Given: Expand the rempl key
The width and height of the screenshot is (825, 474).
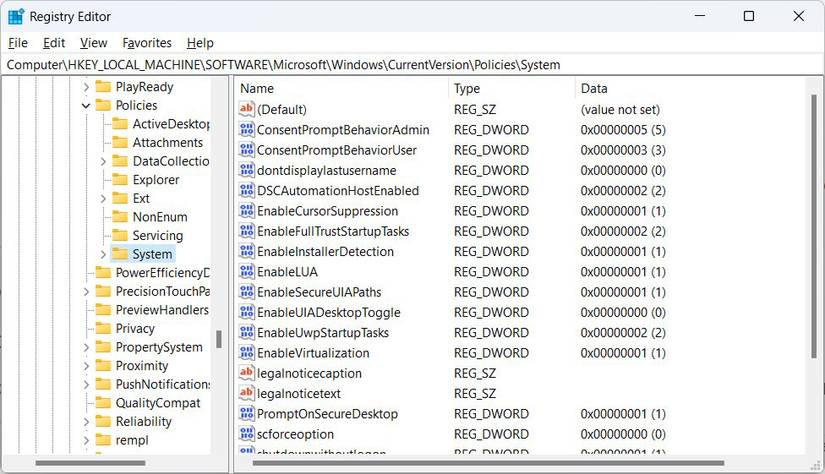Looking at the screenshot, I should point(86,440).
